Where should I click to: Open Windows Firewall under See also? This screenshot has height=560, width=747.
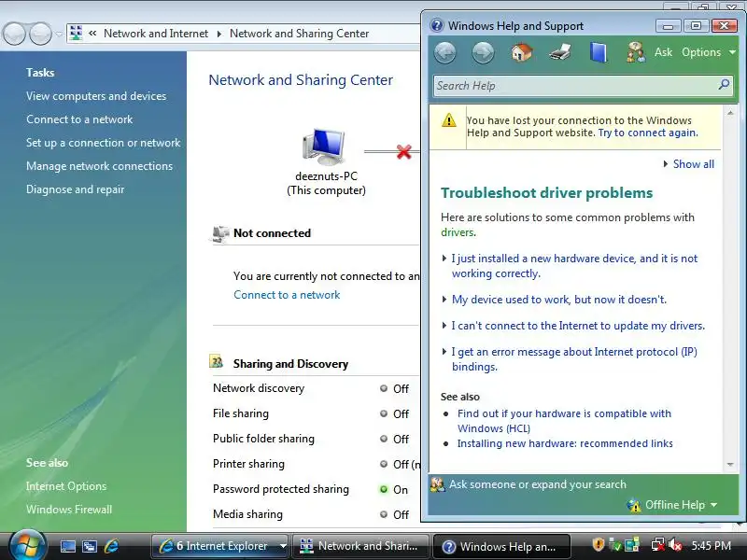[x=69, y=510]
